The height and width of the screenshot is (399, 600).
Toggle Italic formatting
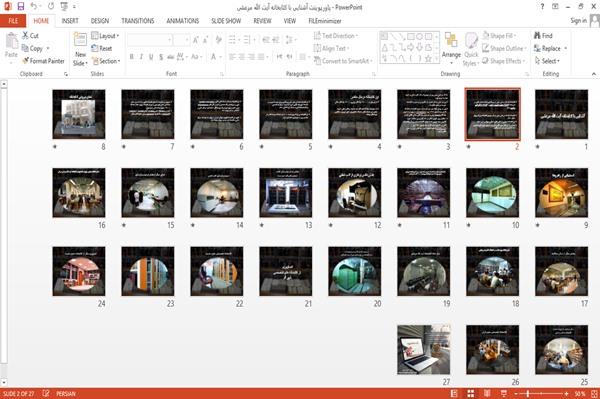tap(141, 57)
